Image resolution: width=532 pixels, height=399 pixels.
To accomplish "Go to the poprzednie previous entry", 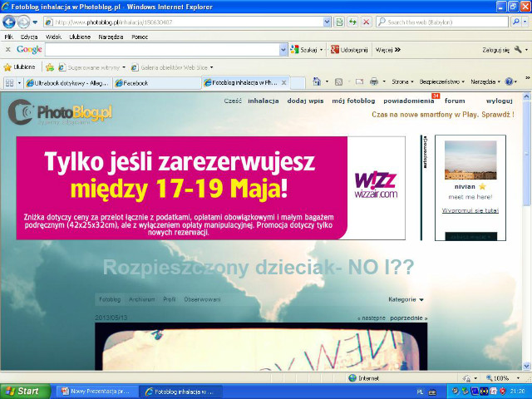I will (408, 318).
